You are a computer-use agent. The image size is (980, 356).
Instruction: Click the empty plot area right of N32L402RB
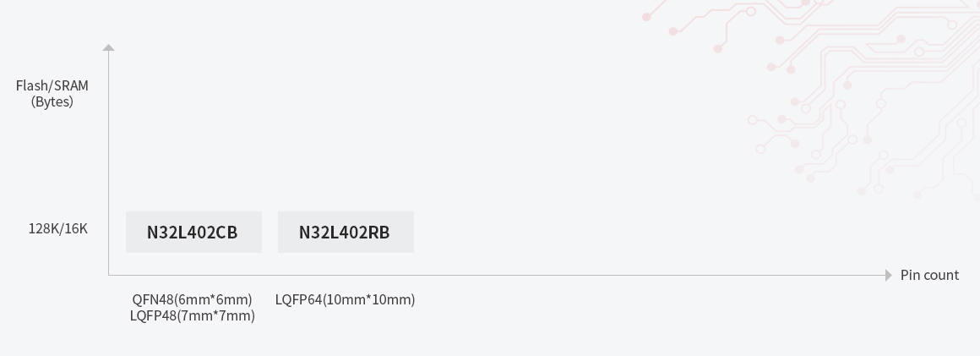click(591, 232)
